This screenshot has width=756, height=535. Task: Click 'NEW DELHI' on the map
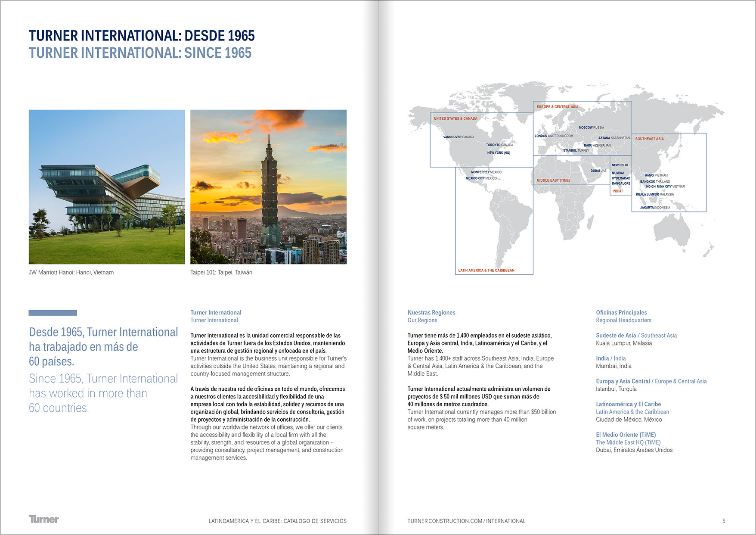pyautogui.click(x=620, y=165)
